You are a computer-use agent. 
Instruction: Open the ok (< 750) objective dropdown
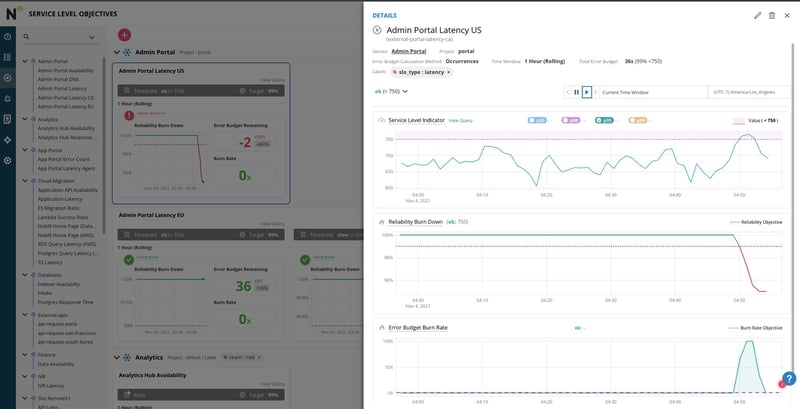coord(391,92)
